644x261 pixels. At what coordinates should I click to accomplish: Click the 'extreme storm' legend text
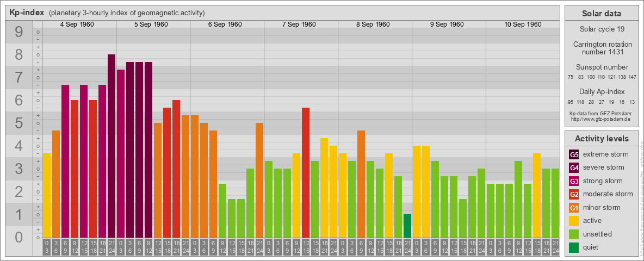pos(606,154)
